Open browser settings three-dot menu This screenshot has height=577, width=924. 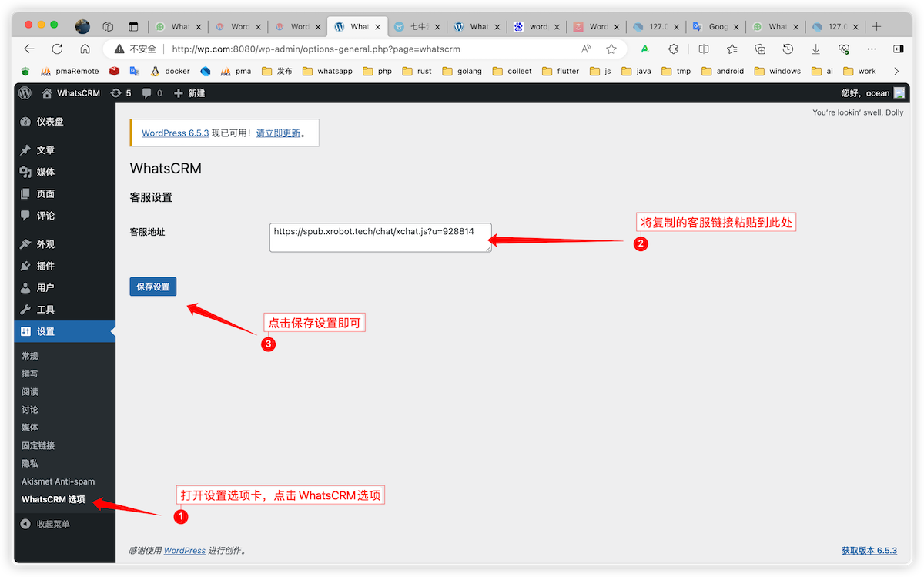[x=872, y=49]
